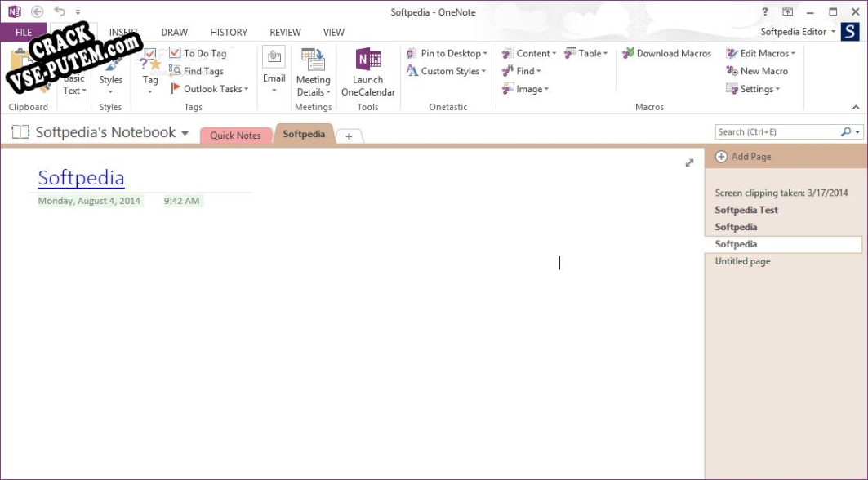Open the Table macros menu
This screenshot has width=868, height=480.
(x=585, y=53)
